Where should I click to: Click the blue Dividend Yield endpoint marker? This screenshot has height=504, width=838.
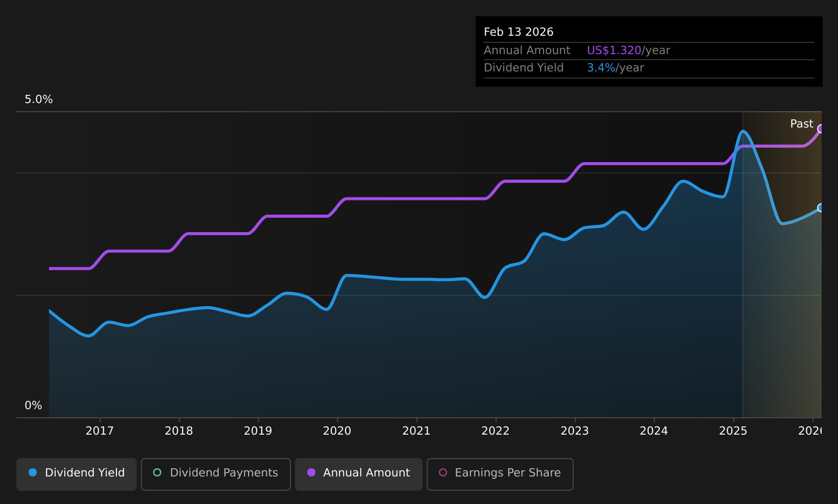pyautogui.click(x=821, y=208)
